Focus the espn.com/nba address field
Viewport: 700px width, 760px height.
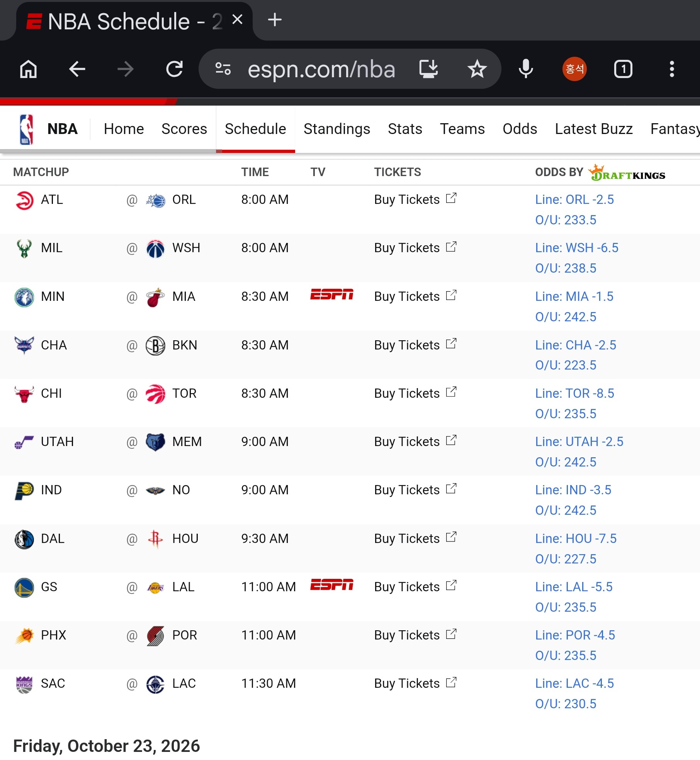tap(321, 70)
